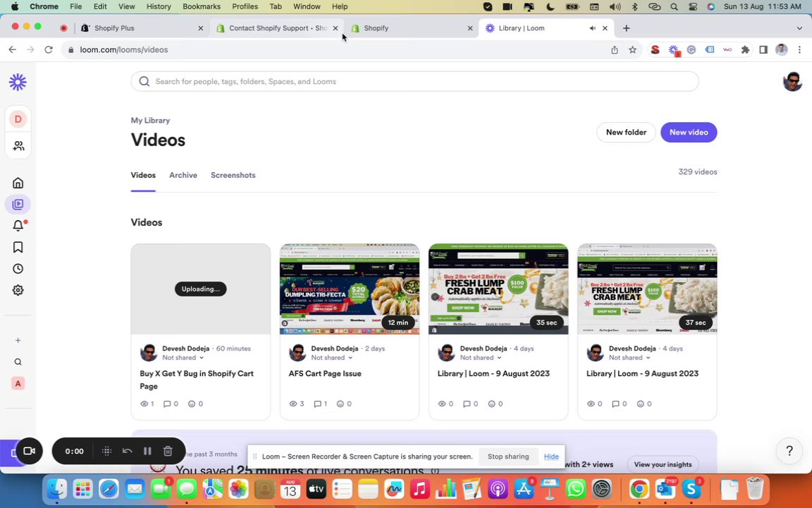Screen dimensions: 812x508
Task: Open the bookmark Watch Later icon
Action: click(x=18, y=247)
